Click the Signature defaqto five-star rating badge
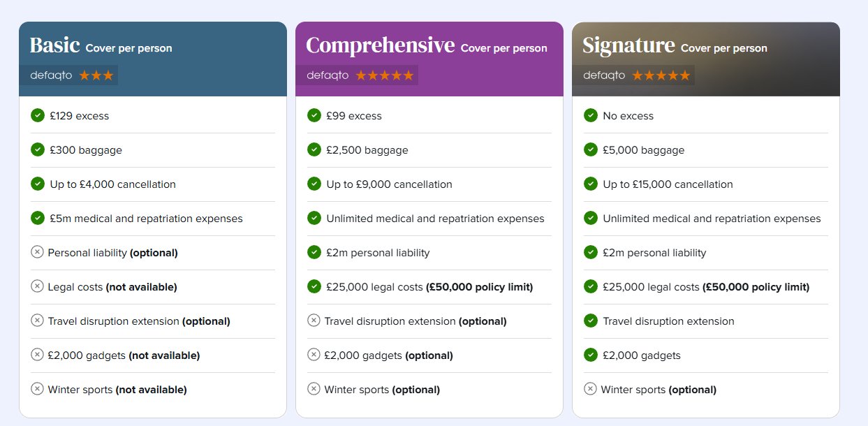 click(633, 75)
